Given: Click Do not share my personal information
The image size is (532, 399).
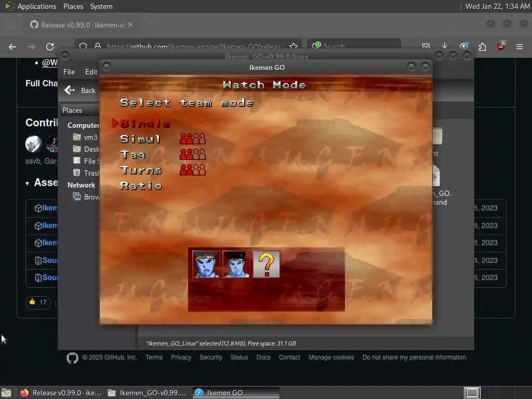Looking at the screenshot, I should tap(414, 357).
